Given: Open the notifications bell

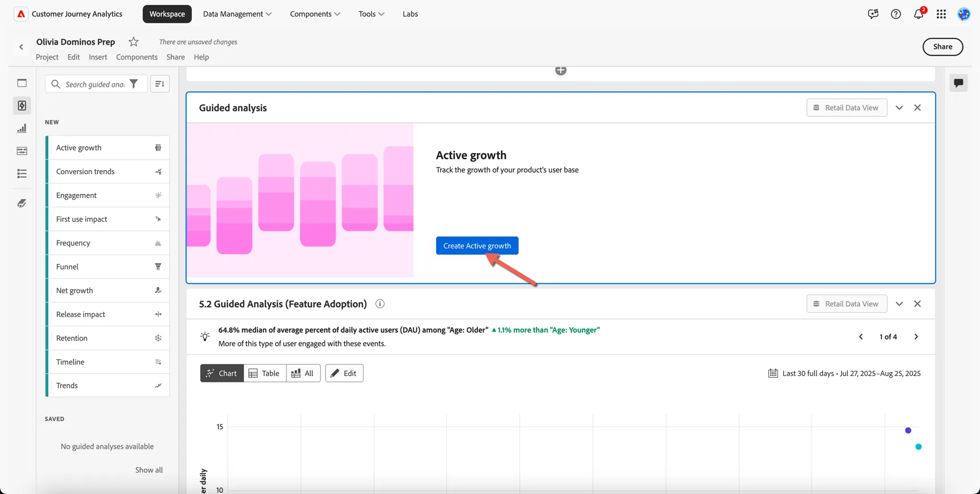Looking at the screenshot, I should point(919,14).
